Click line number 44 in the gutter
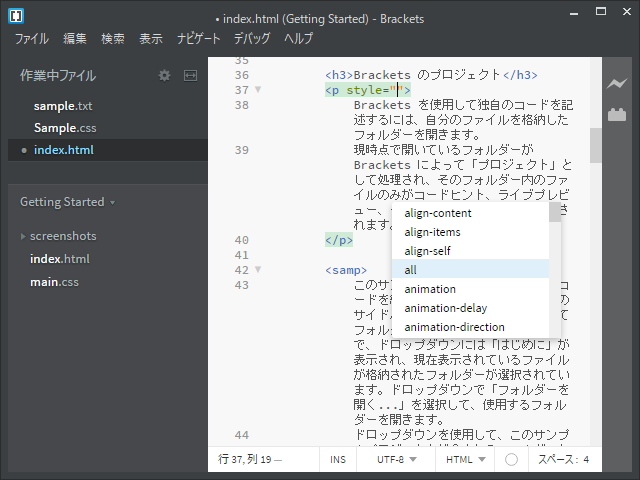The height and width of the screenshot is (480, 640). click(242, 435)
